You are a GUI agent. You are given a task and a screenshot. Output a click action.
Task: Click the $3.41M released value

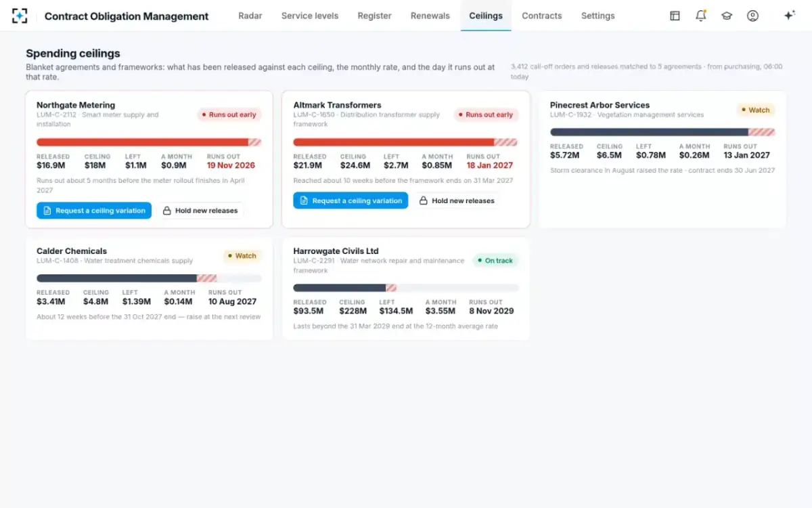point(51,301)
